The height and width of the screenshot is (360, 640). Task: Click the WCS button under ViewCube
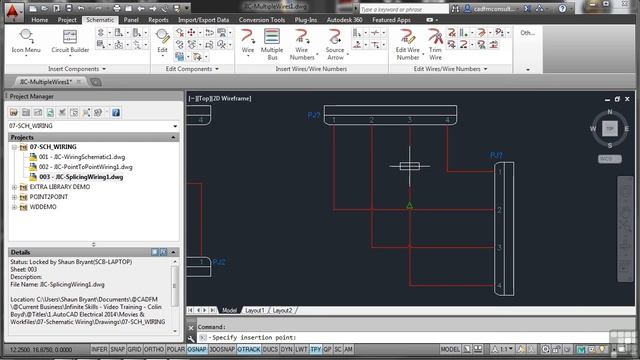point(610,159)
